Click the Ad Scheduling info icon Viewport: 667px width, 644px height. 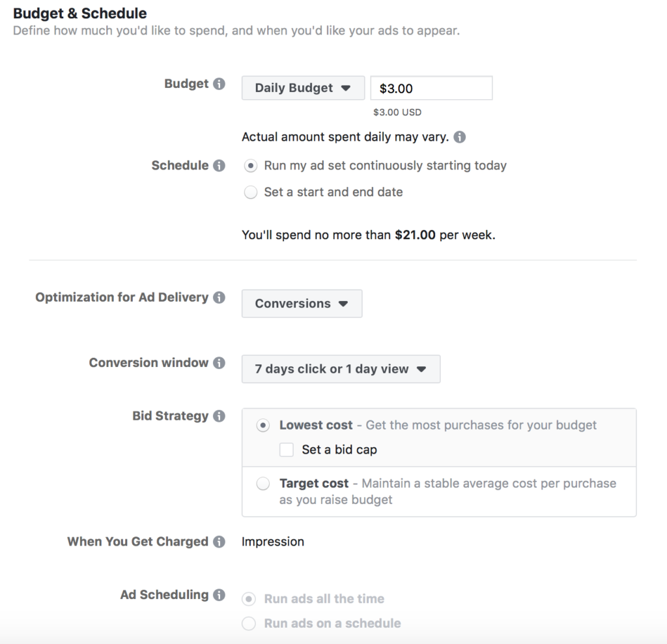pyautogui.click(x=220, y=595)
